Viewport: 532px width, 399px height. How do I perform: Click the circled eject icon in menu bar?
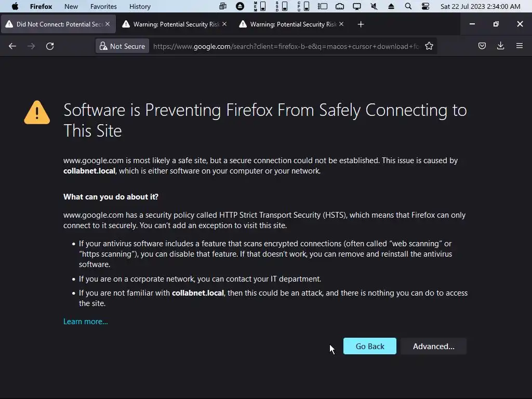tap(240, 6)
